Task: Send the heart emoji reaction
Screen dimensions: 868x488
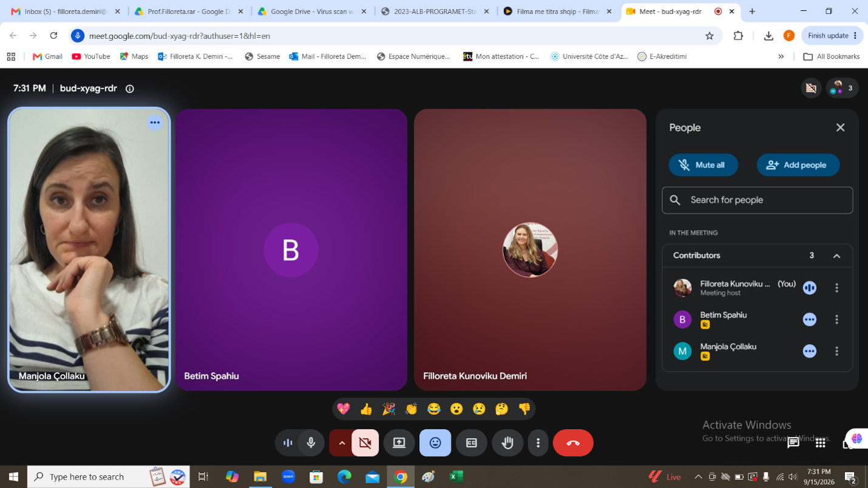Action: 344,409
